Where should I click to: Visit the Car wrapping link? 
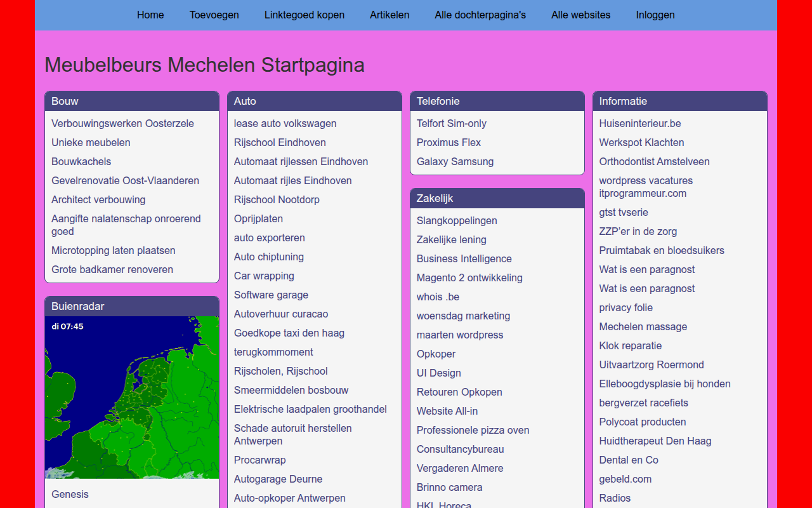coord(264,276)
